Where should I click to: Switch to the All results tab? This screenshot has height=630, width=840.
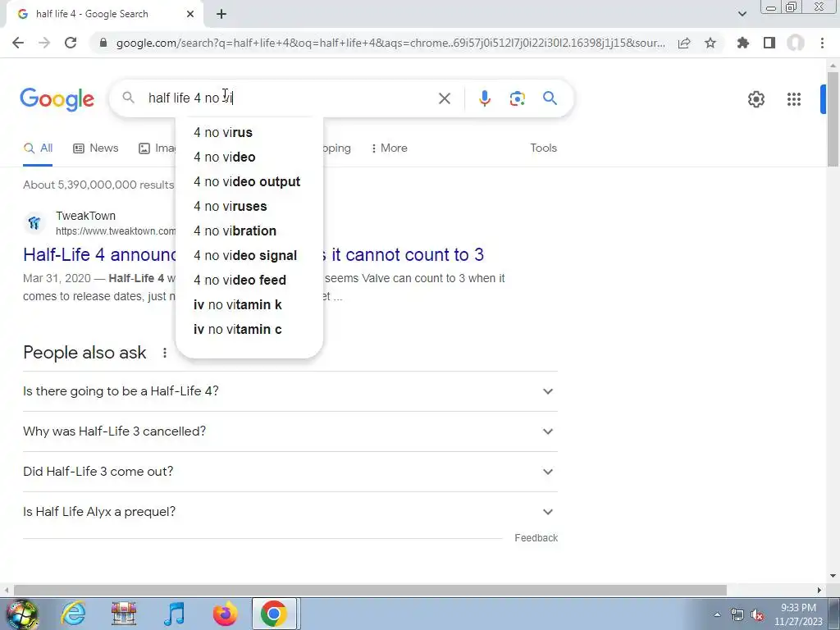pos(38,148)
